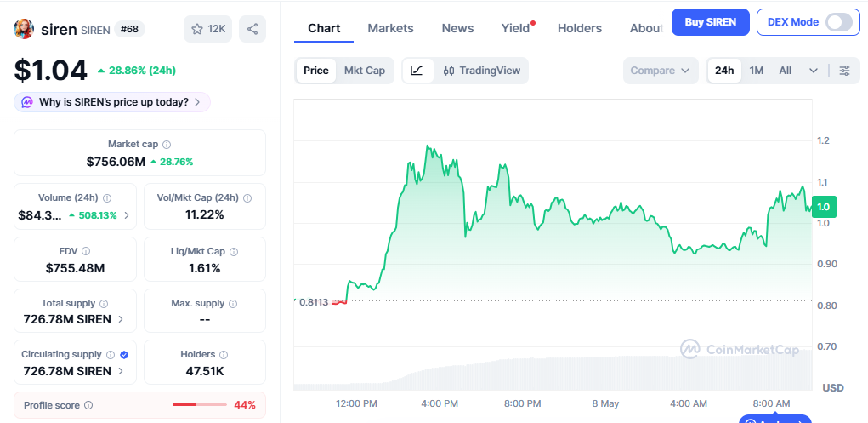Click the verified checkmark badge near Circulating supply
Viewport: 868px width, 423px height.
pyautogui.click(x=125, y=355)
